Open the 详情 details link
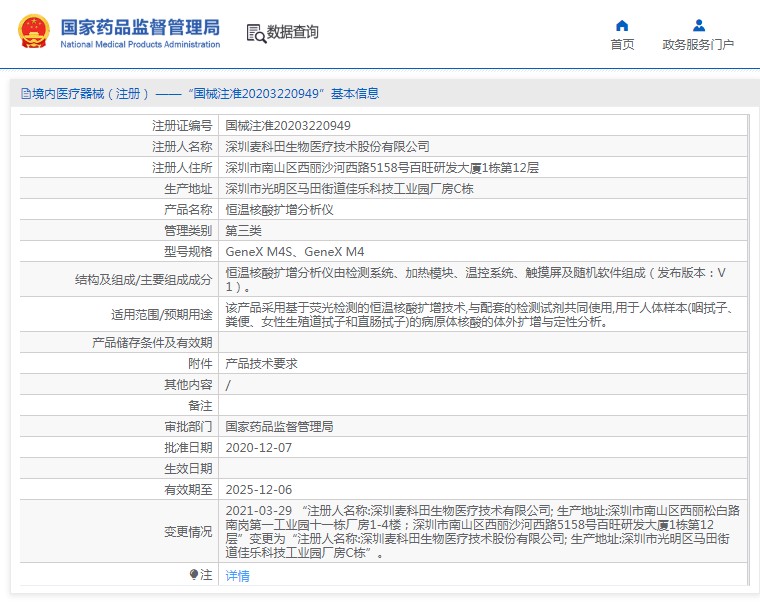Image resolution: width=760 pixels, height=602 pixels. tap(237, 576)
